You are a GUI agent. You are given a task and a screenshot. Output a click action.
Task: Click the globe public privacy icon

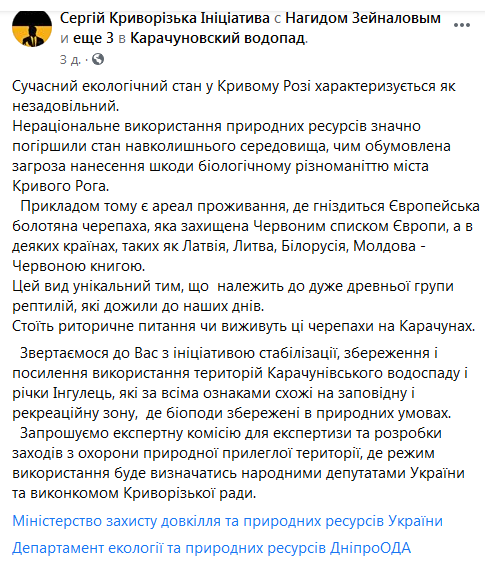pos(98,59)
